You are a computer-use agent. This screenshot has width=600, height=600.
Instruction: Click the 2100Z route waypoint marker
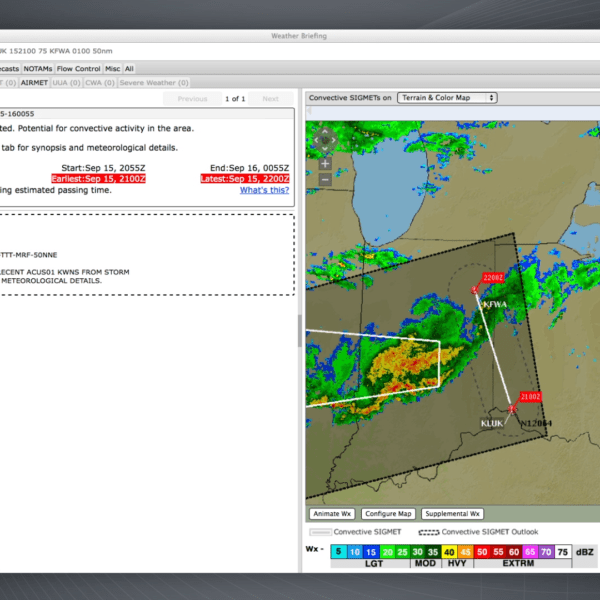[x=512, y=409]
